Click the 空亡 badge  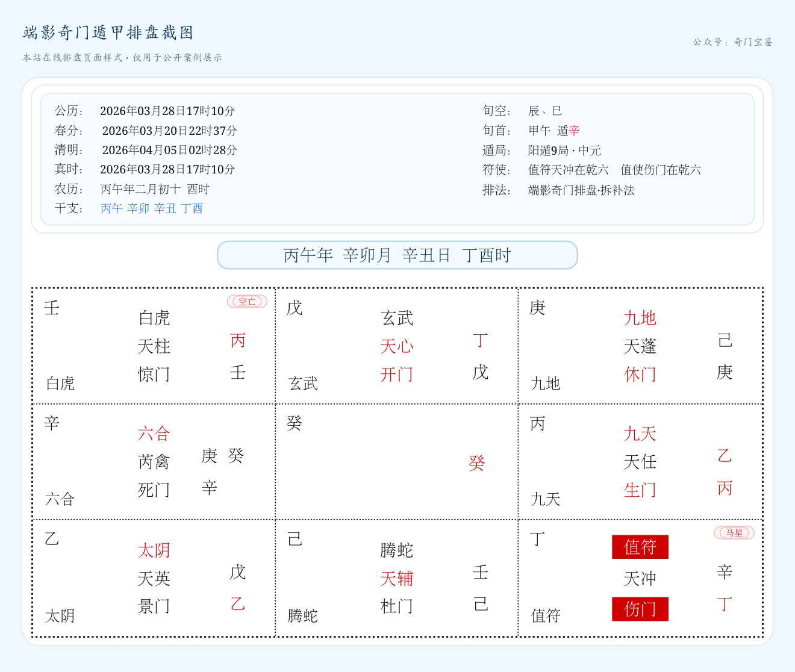[247, 302]
